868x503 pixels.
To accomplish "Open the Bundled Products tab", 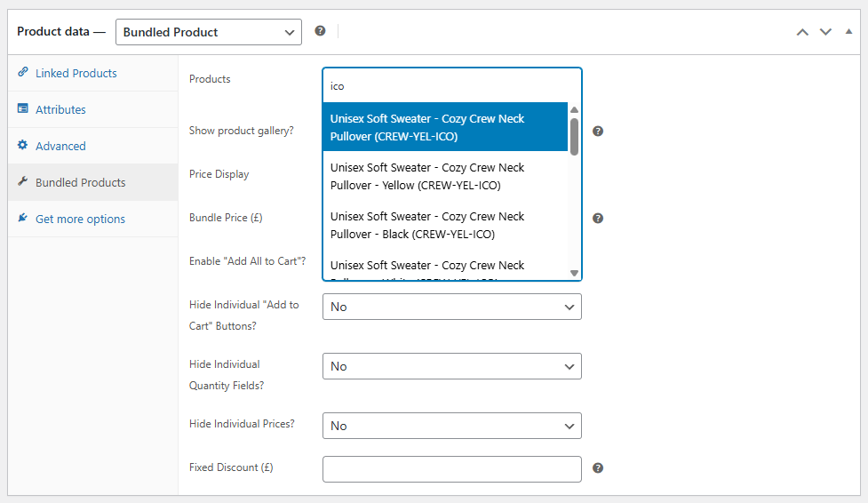I will (93, 182).
